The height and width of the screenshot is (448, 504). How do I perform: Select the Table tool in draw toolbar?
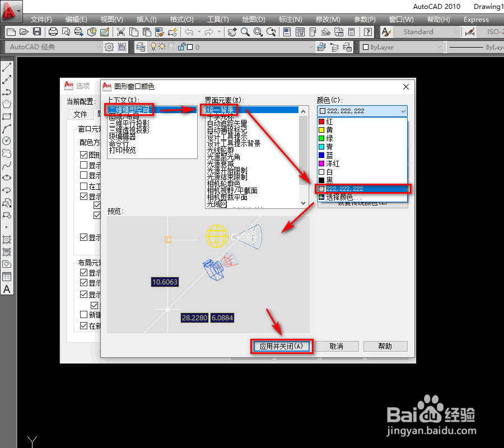click(7, 277)
